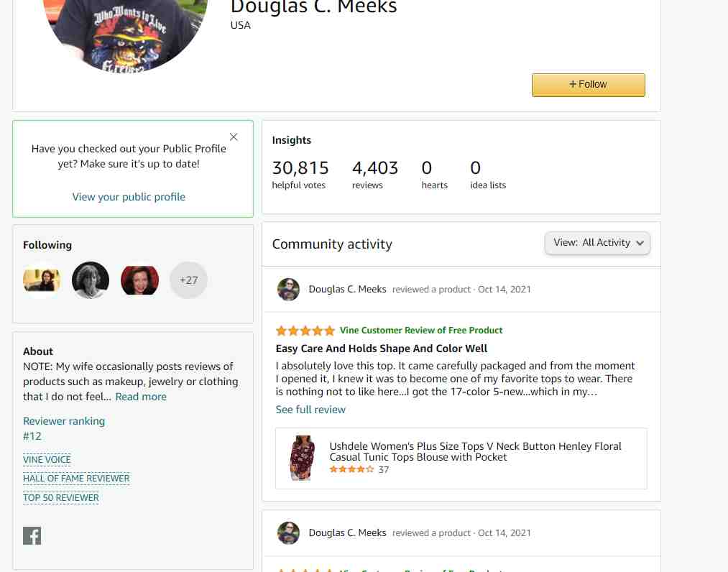This screenshot has width=728, height=572.
Task: Open the Facebook icon link
Action: [x=32, y=535]
